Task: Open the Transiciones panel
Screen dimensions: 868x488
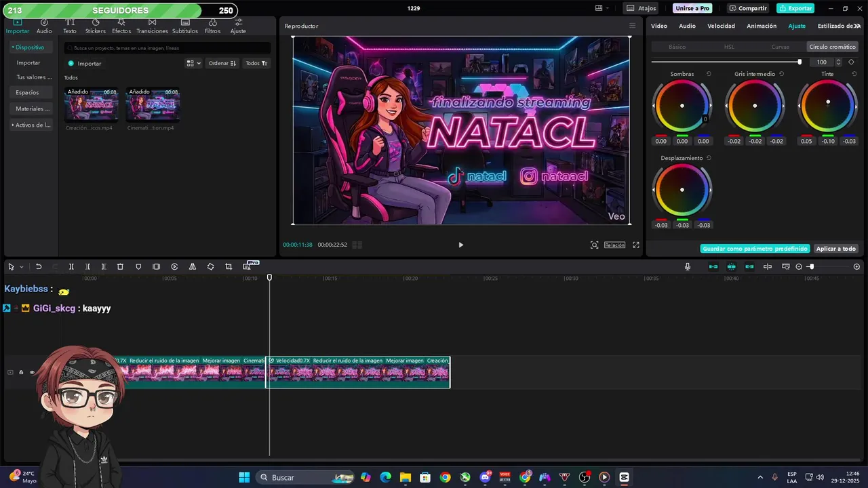Action: tap(152, 26)
